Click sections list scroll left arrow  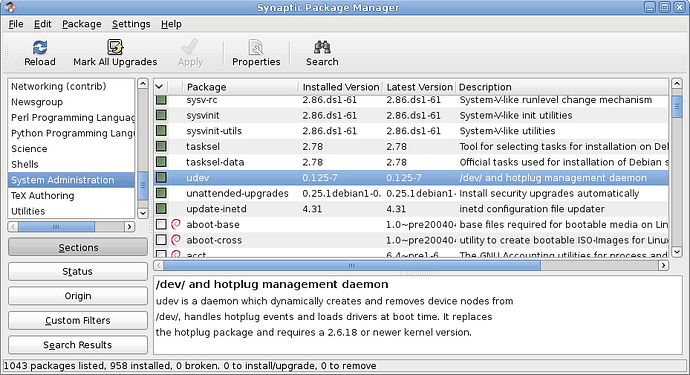point(13,227)
